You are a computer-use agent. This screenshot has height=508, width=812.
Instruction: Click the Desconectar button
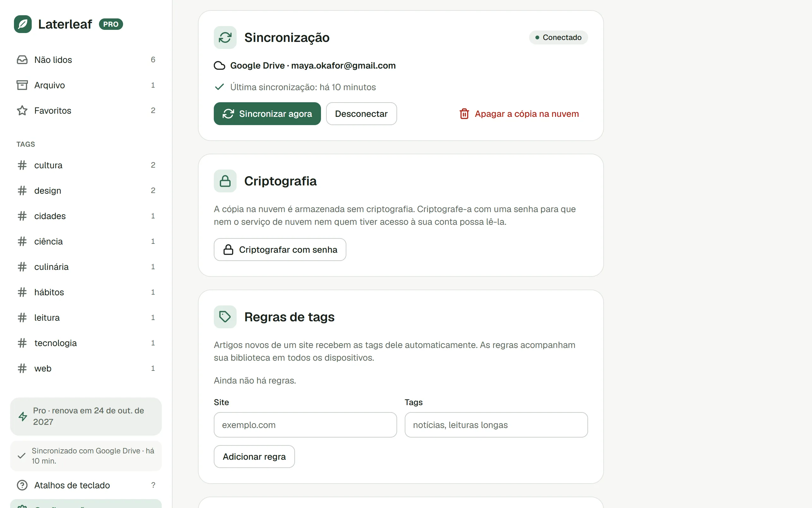point(361,114)
